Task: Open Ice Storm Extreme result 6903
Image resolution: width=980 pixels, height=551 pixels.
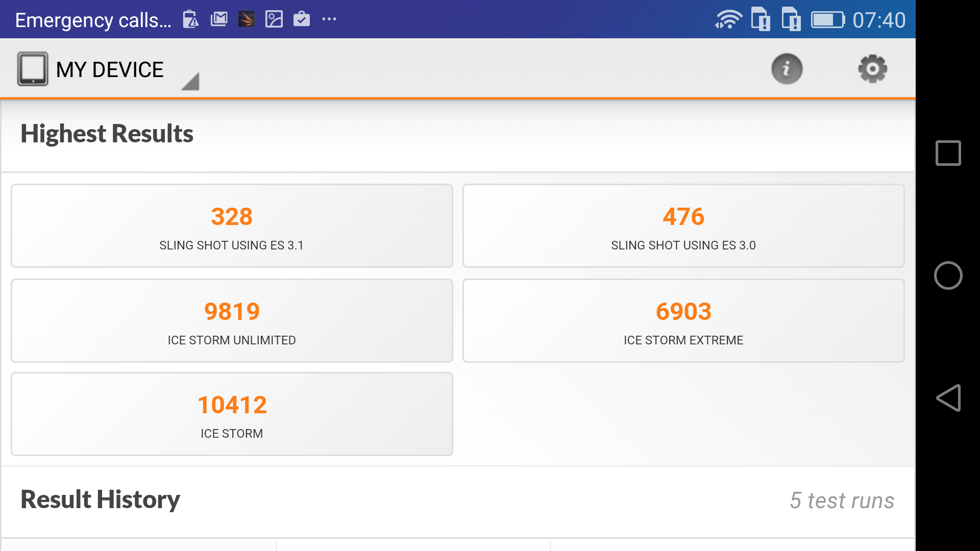Action: click(x=683, y=321)
